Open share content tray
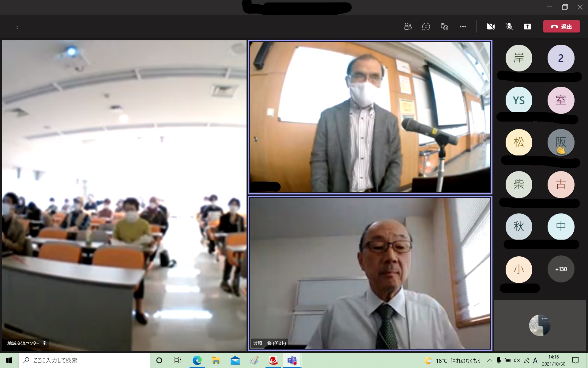This screenshot has width=588, height=368. 527,27
